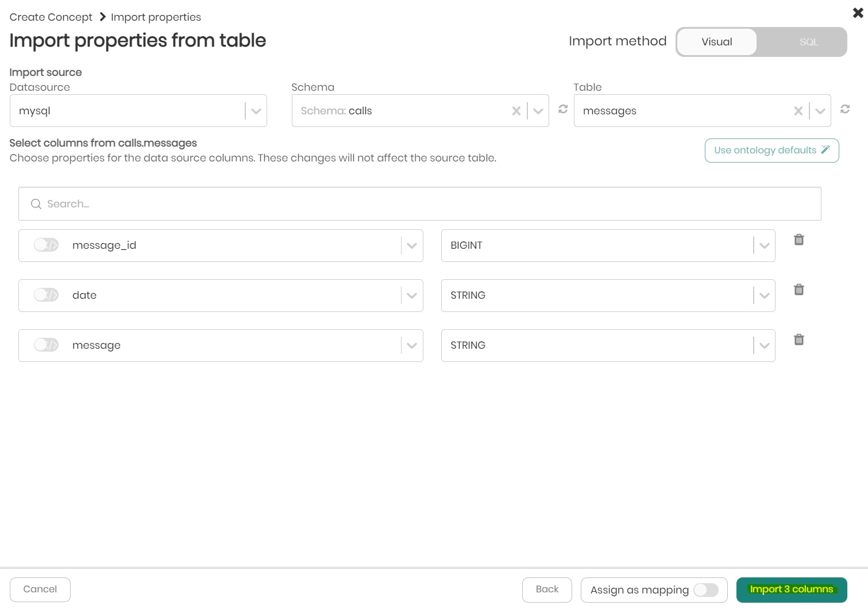
Task: Open date column's STRING type dropdown
Action: pos(763,296)
